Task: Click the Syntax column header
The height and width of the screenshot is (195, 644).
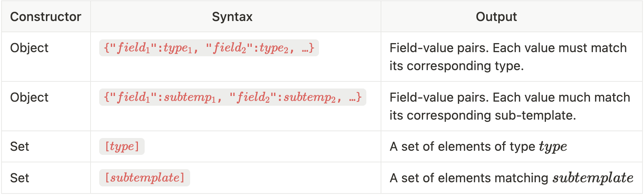Action: pos(232,16)
